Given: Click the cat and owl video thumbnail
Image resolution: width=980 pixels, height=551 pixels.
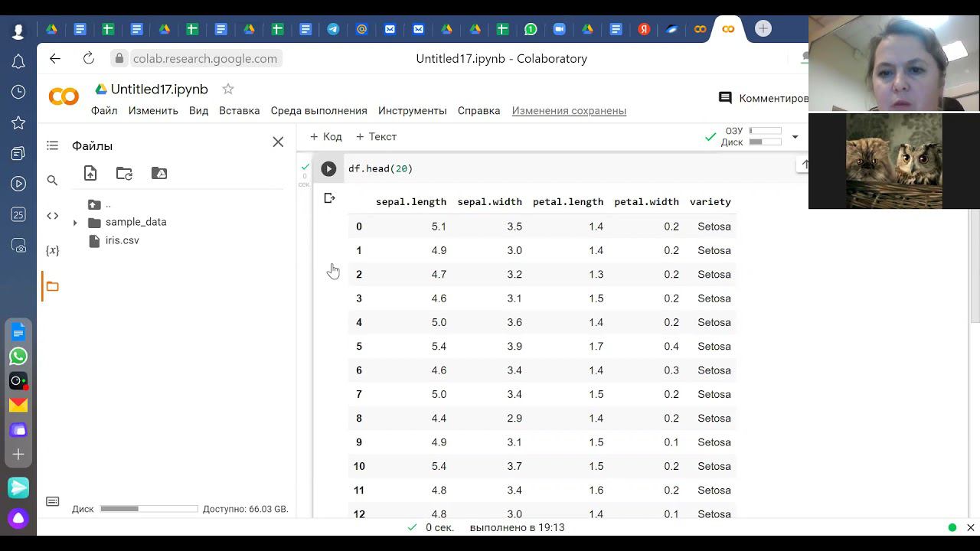Looking at the screenshot, I should point(894,161).
